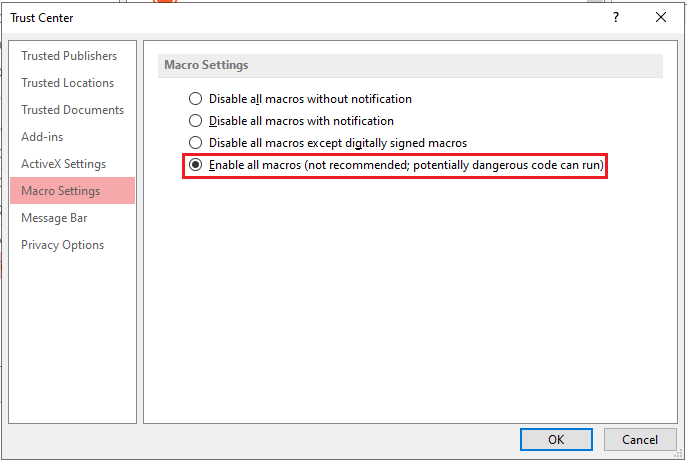Select Macro Settings in the sidebar

61,191
